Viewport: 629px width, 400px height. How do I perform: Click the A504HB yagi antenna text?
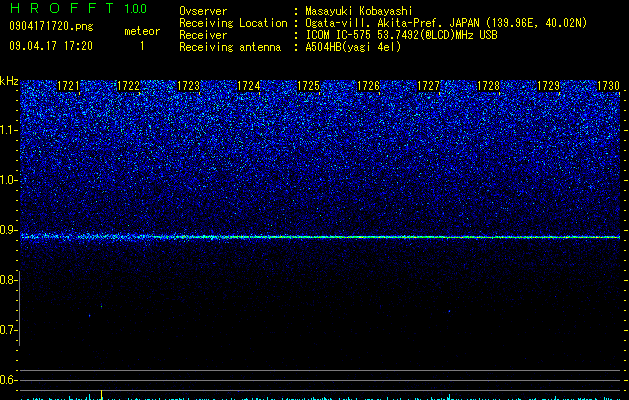353,47
